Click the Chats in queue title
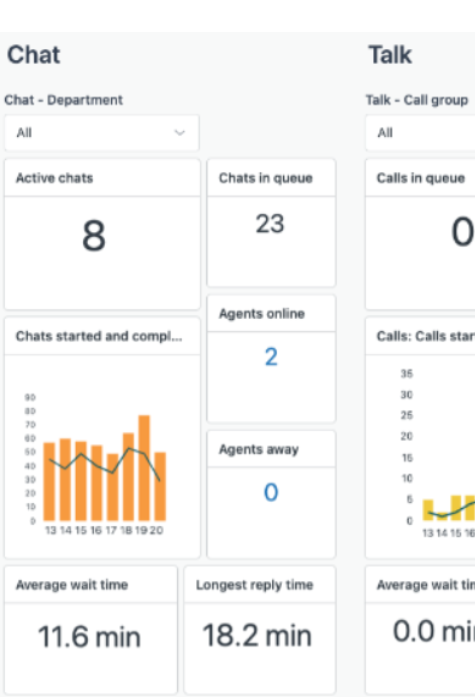Viewport: 475px width, 697px height. [265, 178]
